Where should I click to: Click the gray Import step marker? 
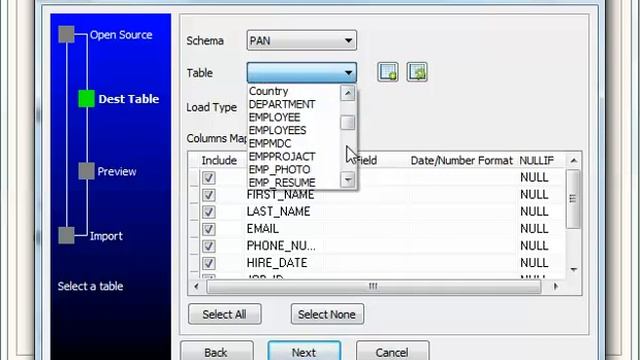[x=66, y=236]
